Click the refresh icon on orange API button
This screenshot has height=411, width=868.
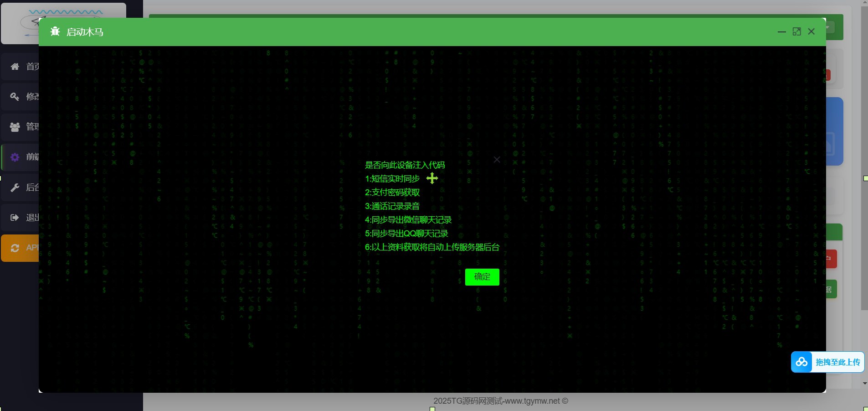coord(15,248)
